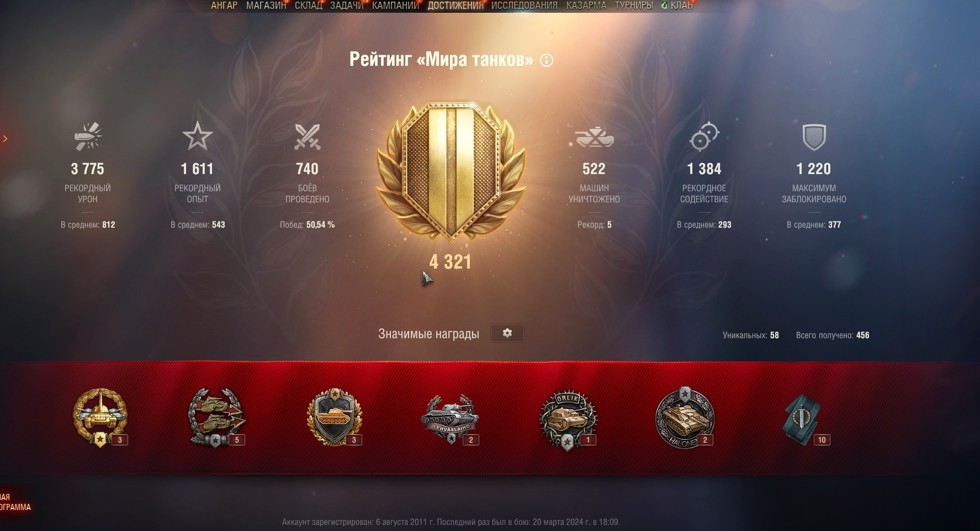The width and height of the screenshot is (980, 531).
Task: Expand the side panel arrow on left edge
Action: tap(5, 139)
